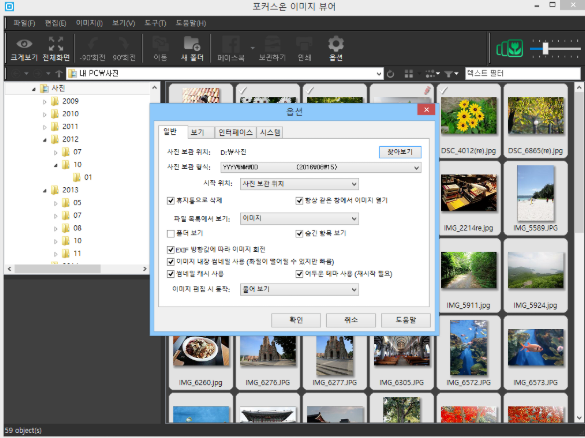Viewport: 585px width, 438px height.
Task: Open the 파일(F) menu
Action: click(24, 23)
